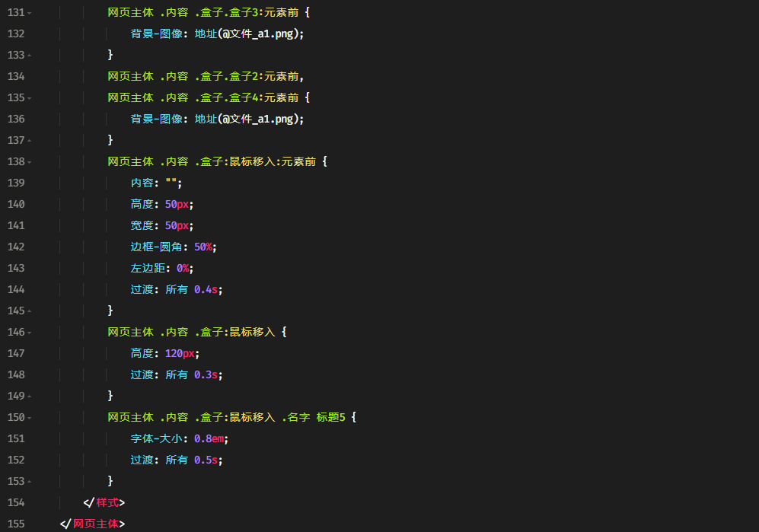This screenshot has height=532, width=759.
Task: Click the 标题5 selector text
Action: point(330,417)
